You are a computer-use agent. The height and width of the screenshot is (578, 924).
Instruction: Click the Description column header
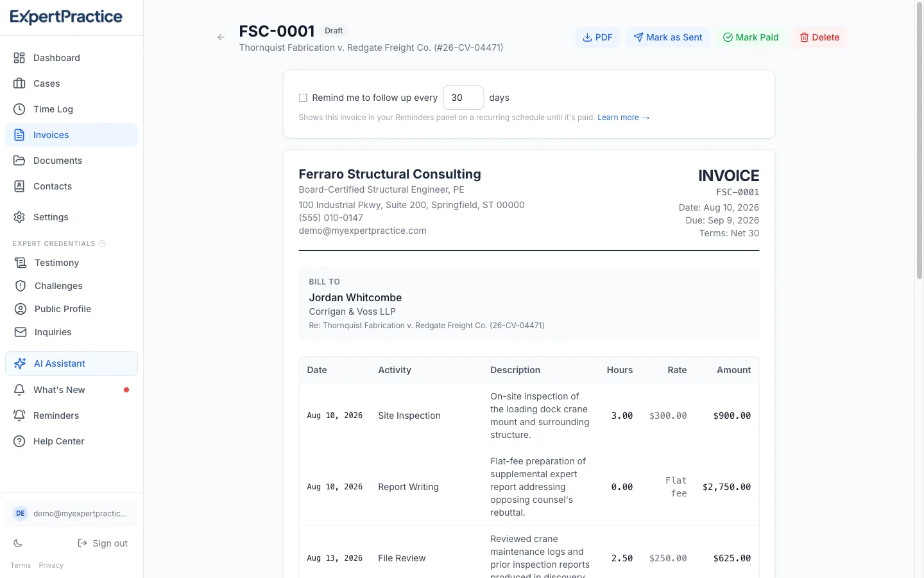(x=515, y=370)
